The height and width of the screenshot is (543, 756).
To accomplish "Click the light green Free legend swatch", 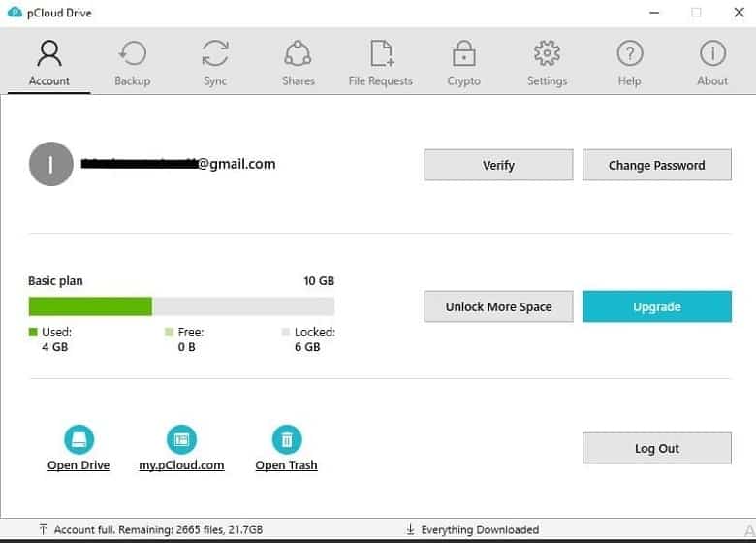I will coord(169,332).
